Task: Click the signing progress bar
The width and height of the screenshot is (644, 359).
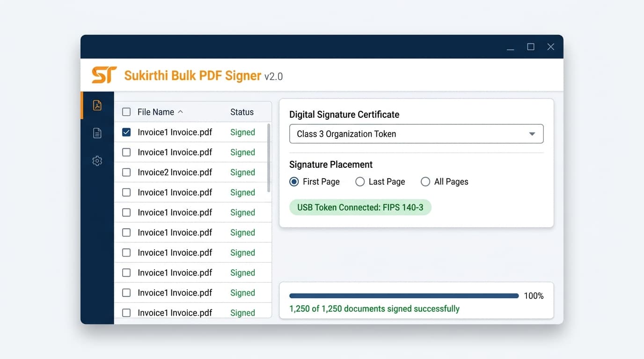Action: (x=404, y=296)
